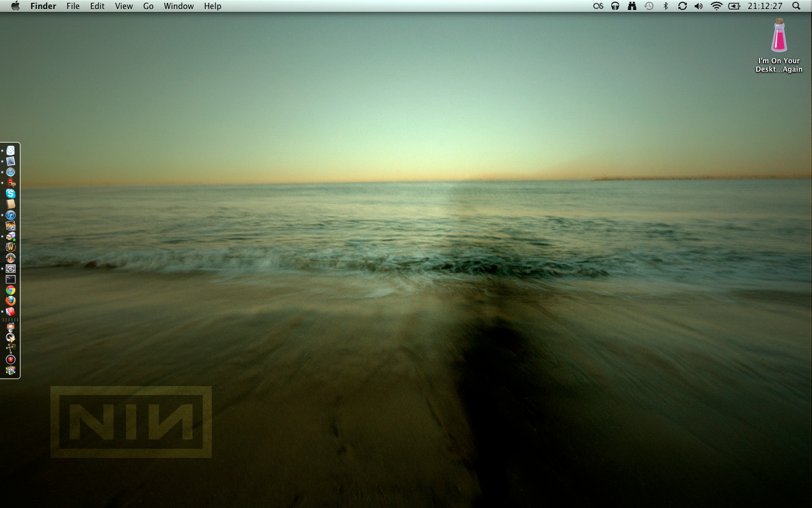This screenshot has width=812, height=508.
Task: Open Skype from the dock
Action: (x=10, y=194)
